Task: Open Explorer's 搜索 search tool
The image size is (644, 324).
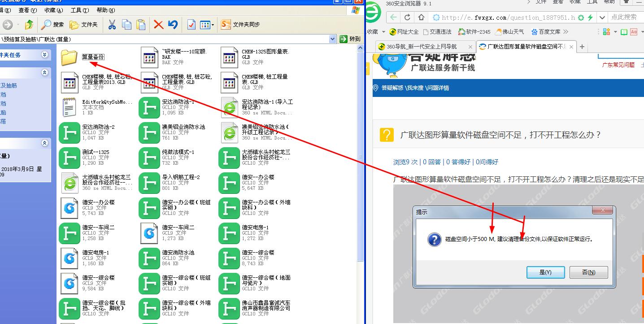Action: [53, 24]
